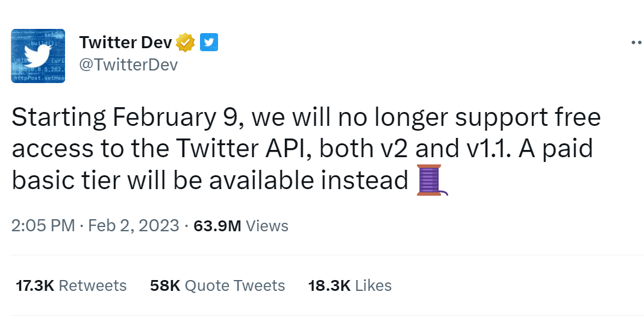644x324 pixels.
Task: Click the gold verified checkmark badge
Action: point(186,42)
